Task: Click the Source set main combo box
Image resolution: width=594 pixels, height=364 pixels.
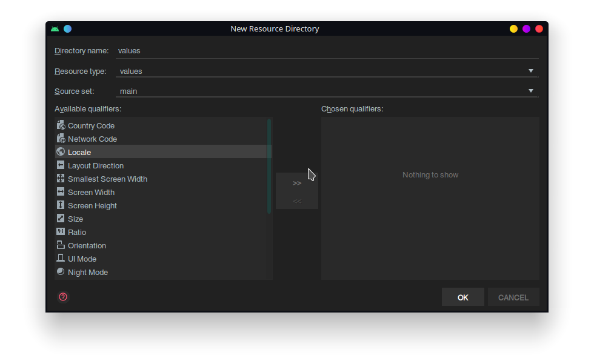Action: click(x=327, y=91)
